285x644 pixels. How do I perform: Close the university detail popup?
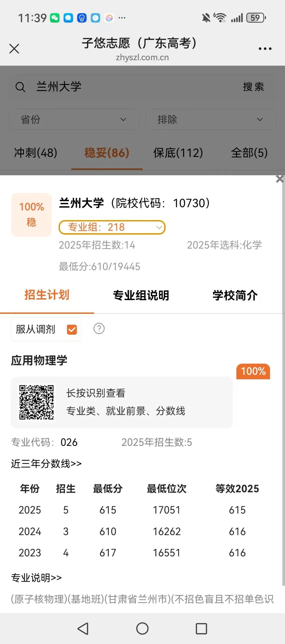pos(280,179)
